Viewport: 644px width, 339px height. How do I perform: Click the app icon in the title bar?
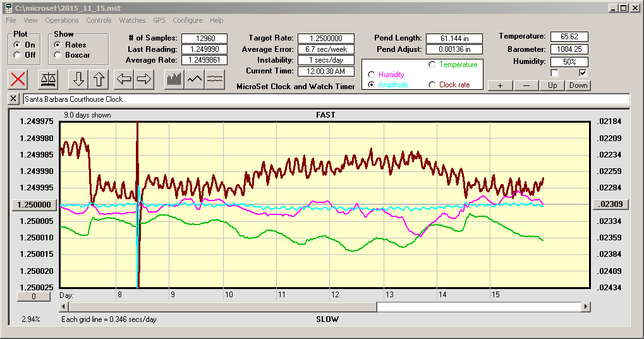click(8, 8)
